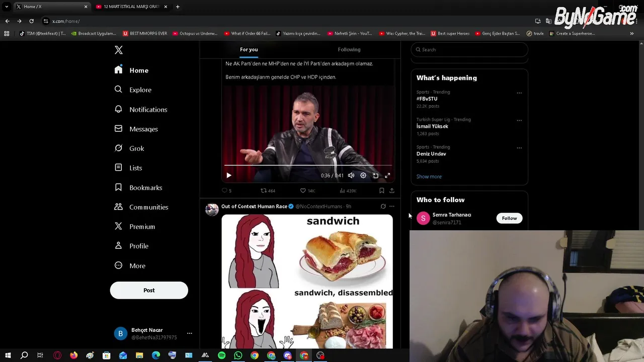Click the video progress bar
The width and height of the screenshot is (644, 362).
pyautogui.click(x=308, y=165)
